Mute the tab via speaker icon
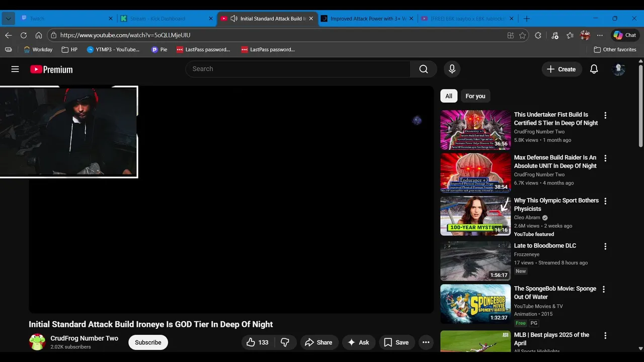This screenshot has height=362, width=644. (x=234, y=19)
